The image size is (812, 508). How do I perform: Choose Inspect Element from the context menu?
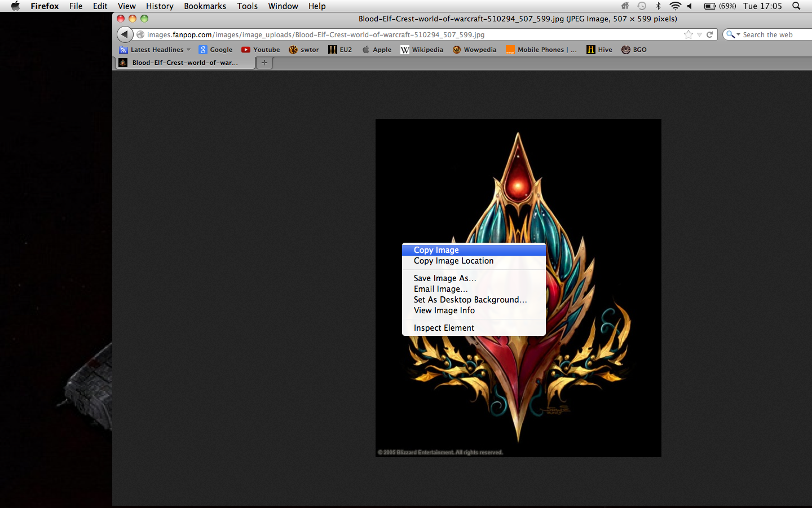(474, 328)
